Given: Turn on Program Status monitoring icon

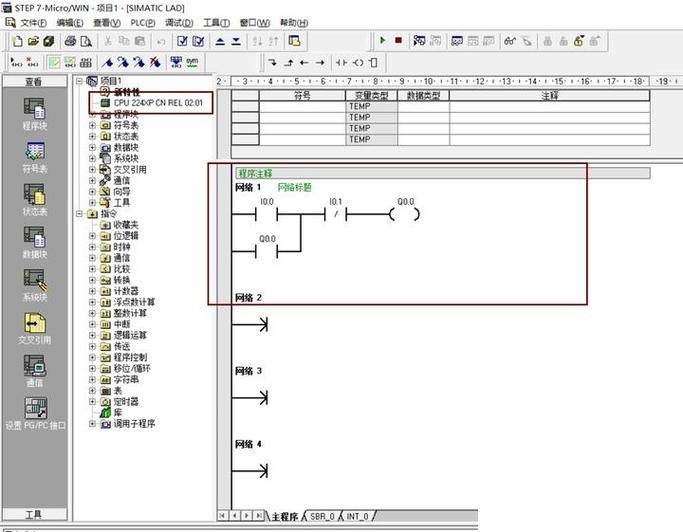Looking at the screenshot, I should pos(419,41).
